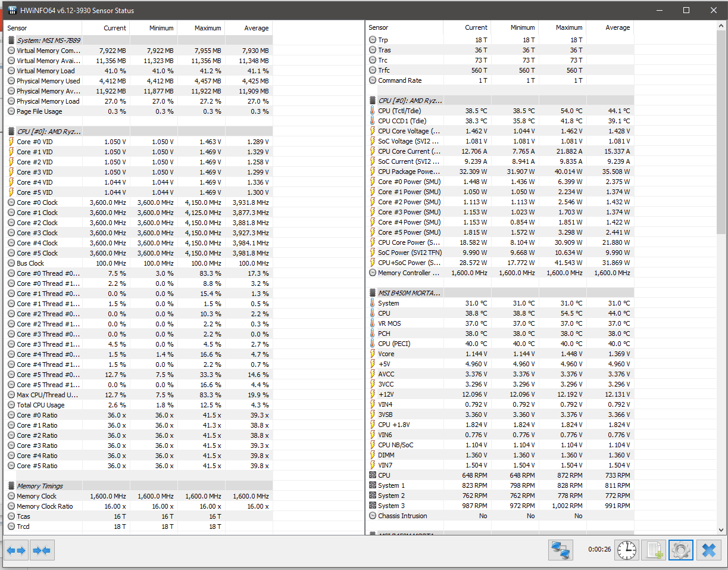Click the HWiNFO64 title bar app icon
Viewport: 728px width, 570px height.
pos(12,10)
